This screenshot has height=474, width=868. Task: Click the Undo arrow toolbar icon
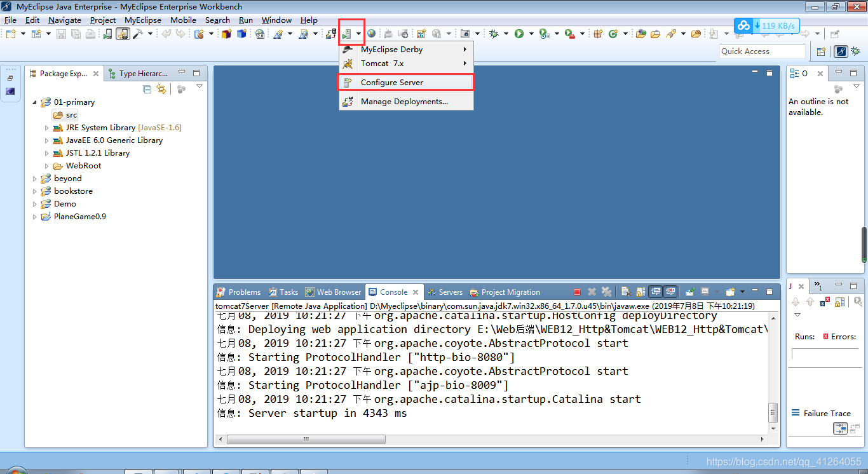coord(166,34)
